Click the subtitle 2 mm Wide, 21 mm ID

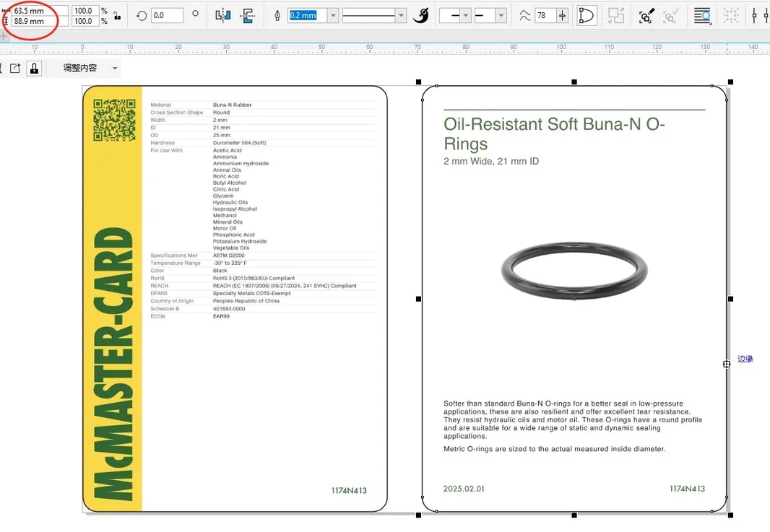491,161
